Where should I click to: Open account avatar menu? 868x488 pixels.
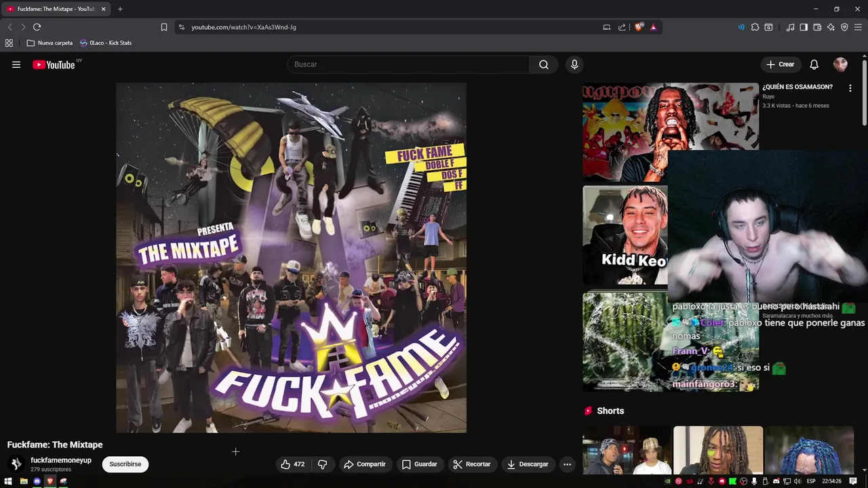tap(840, 64)
